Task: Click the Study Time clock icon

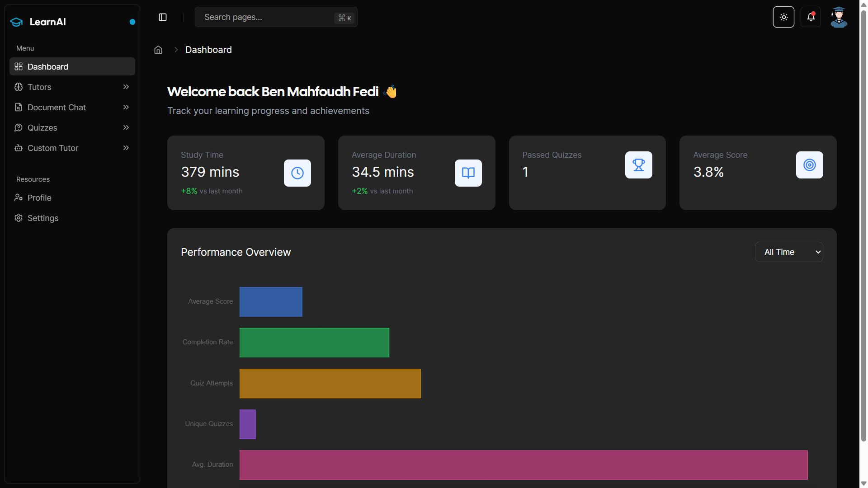Action: 297,173
